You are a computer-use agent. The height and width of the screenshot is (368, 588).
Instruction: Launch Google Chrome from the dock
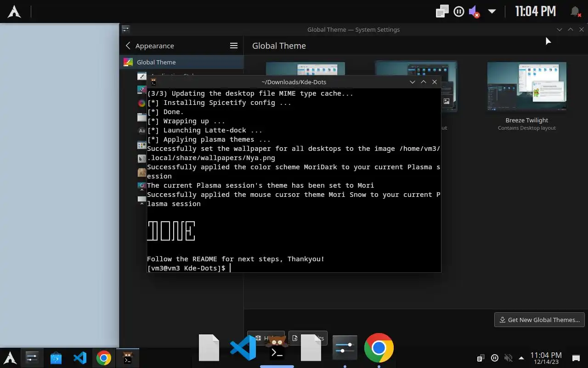[379, 348]
